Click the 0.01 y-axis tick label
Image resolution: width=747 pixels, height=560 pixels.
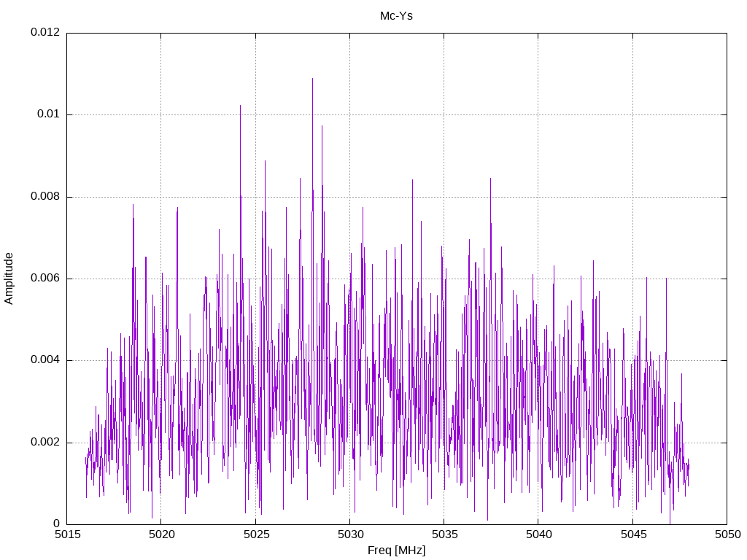pos(49,114)
